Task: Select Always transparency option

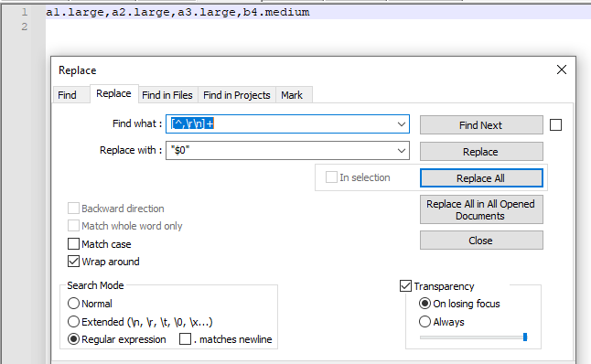Action: [424, 322]
